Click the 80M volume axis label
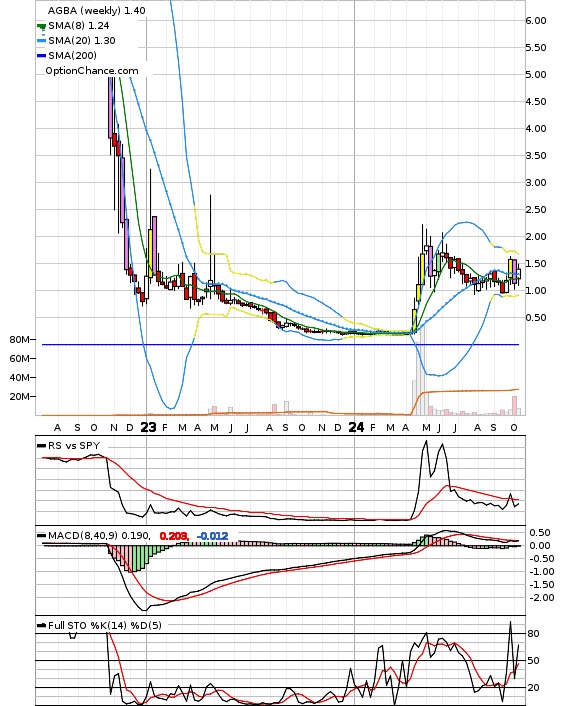The height and width of the screenshot is (706, 566). click(20, 340)
